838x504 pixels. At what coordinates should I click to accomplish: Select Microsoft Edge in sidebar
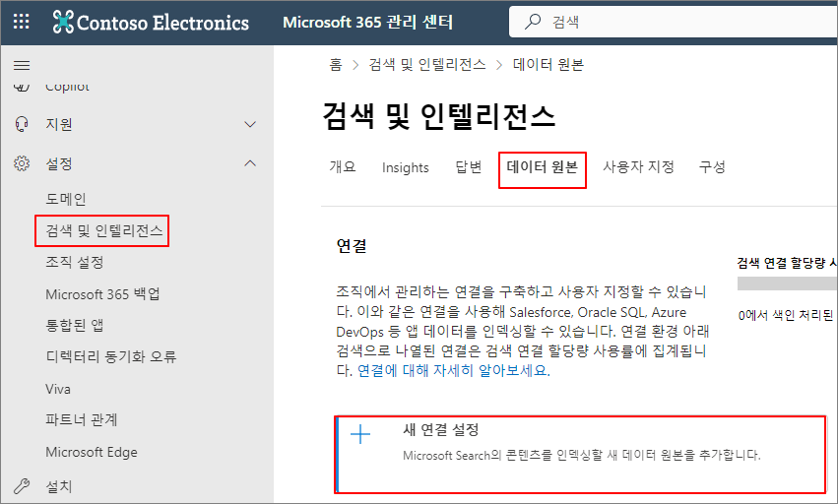(x=92, y=452)
